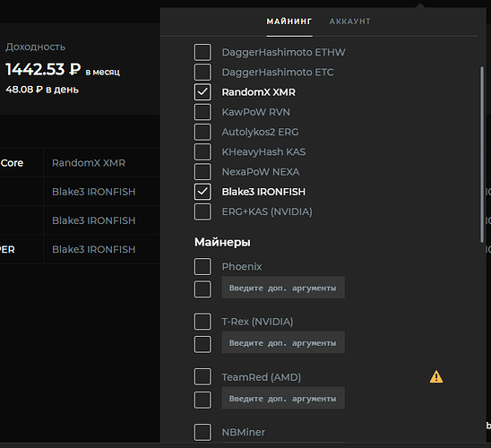Image resolution: width=491 pixels, height=448 pixels.
Task: Enable the Autolykos2 ERG algorithm
Action: (202, 132)
